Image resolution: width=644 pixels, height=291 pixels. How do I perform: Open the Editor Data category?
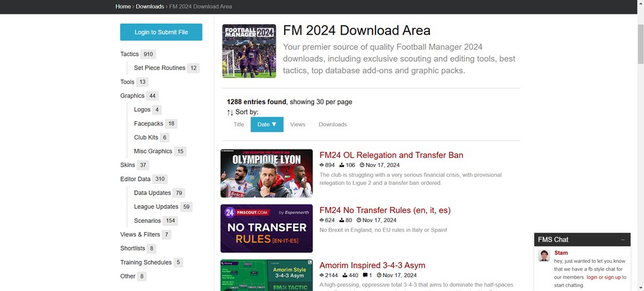[135, 179]
